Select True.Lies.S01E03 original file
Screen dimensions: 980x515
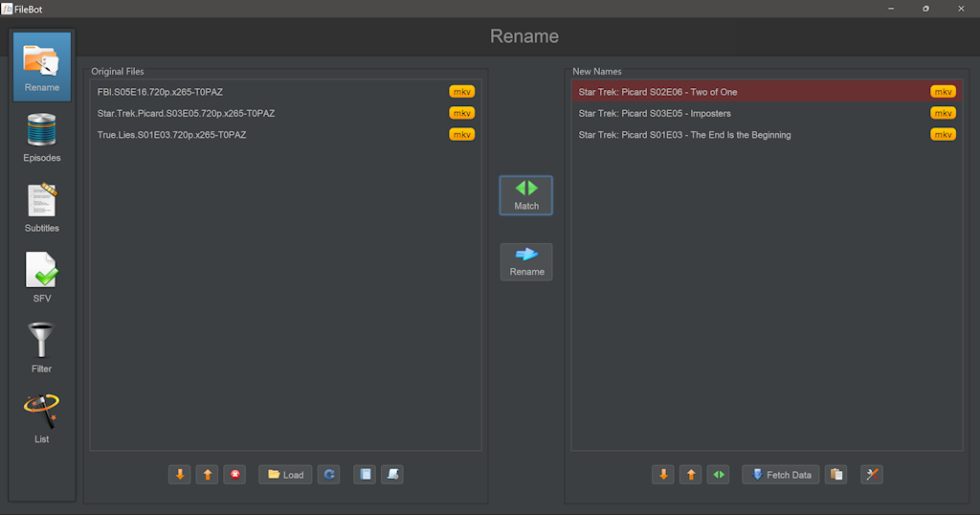[285, 134]
